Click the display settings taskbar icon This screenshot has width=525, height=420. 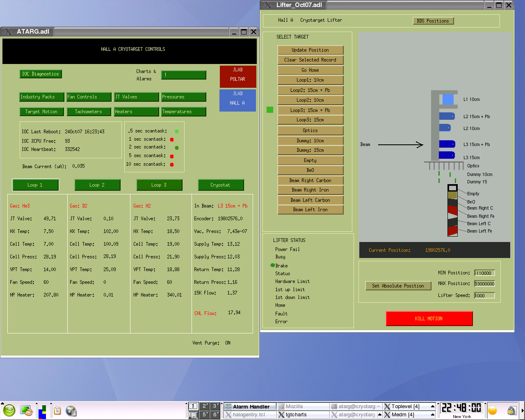(x=26, y=411)
